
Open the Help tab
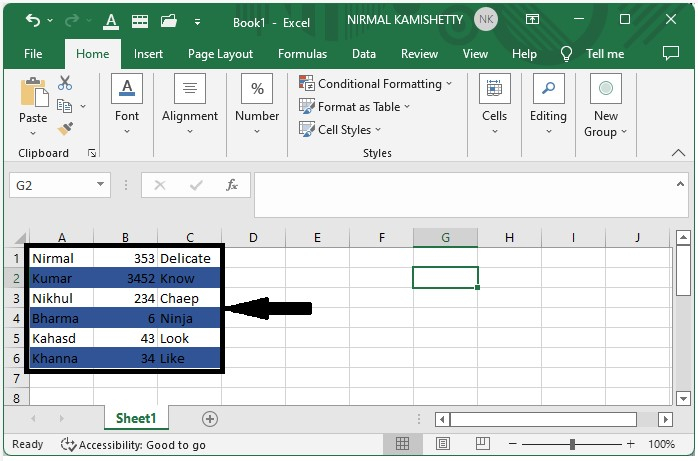click(x=524, y=54)
